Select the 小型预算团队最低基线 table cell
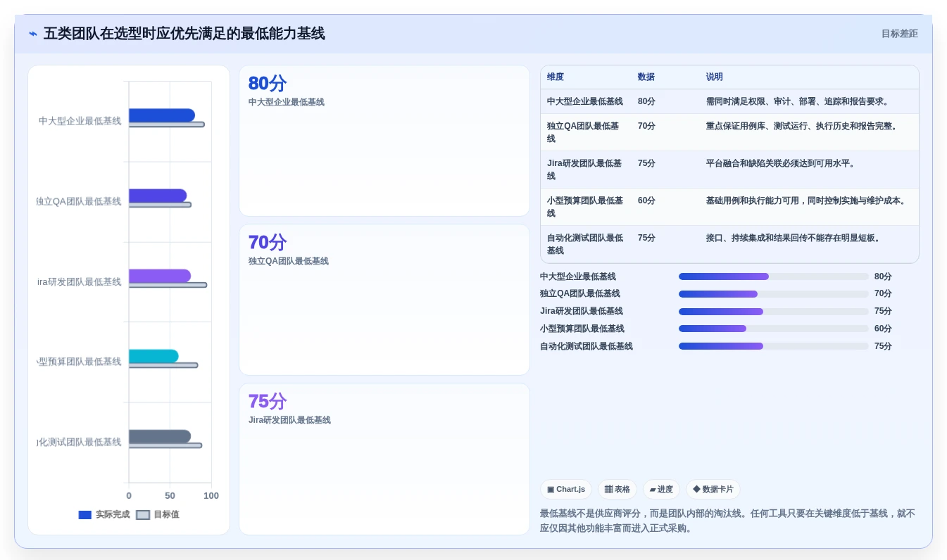The width and height of the screenshot is (947, 560). [585, 207]
